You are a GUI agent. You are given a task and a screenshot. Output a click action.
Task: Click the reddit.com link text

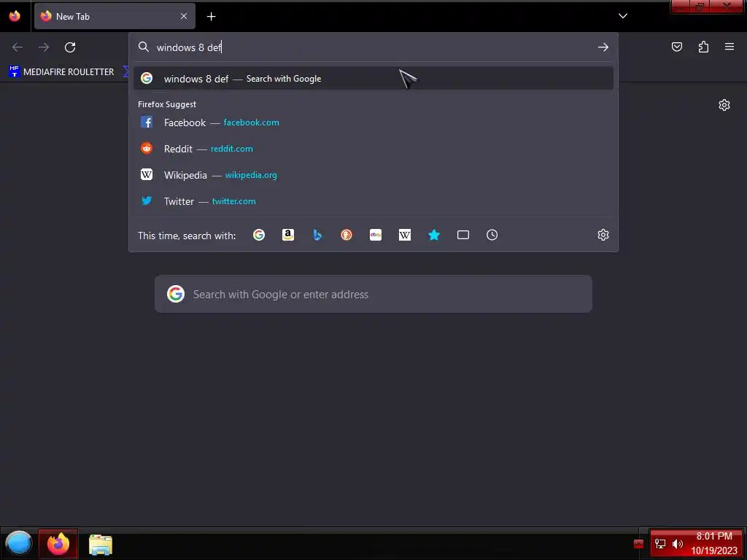pyautogui.click(x=231, y=149)
